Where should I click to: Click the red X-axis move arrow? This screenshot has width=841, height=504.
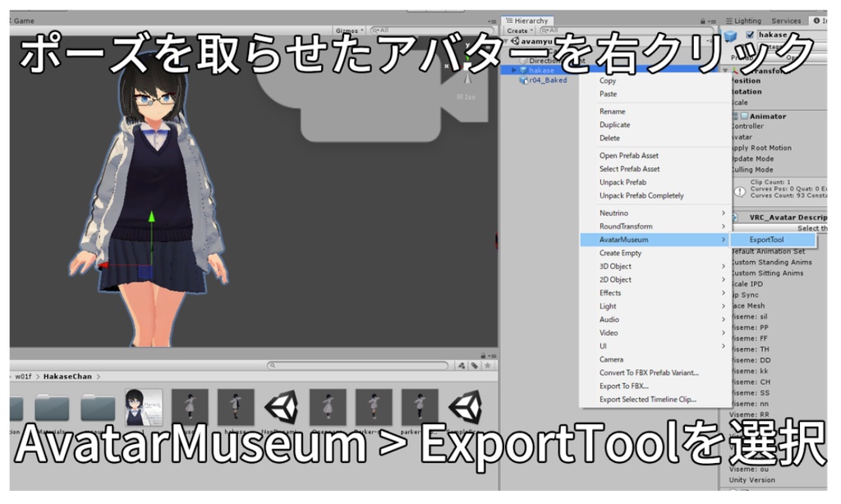[104, 265]
